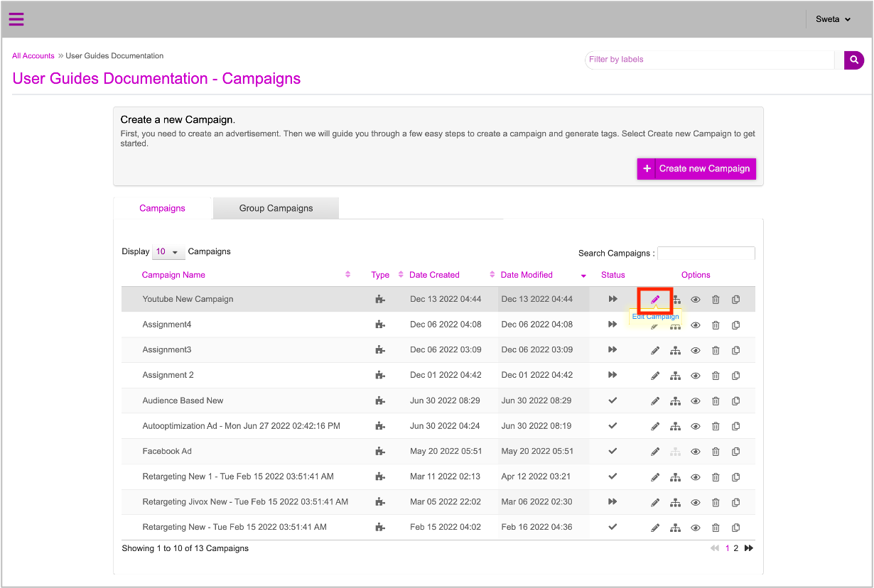Viewport: 874px width, 588px height.
Task: Duplicate the Facebook Ad campaign
Action: [735, 452]
